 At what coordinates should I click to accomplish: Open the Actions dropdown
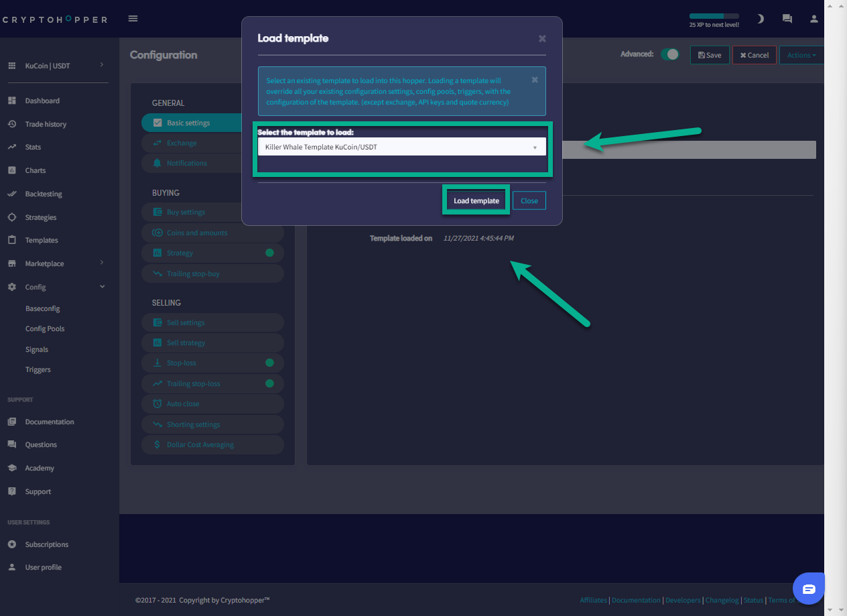click(801, 55)
